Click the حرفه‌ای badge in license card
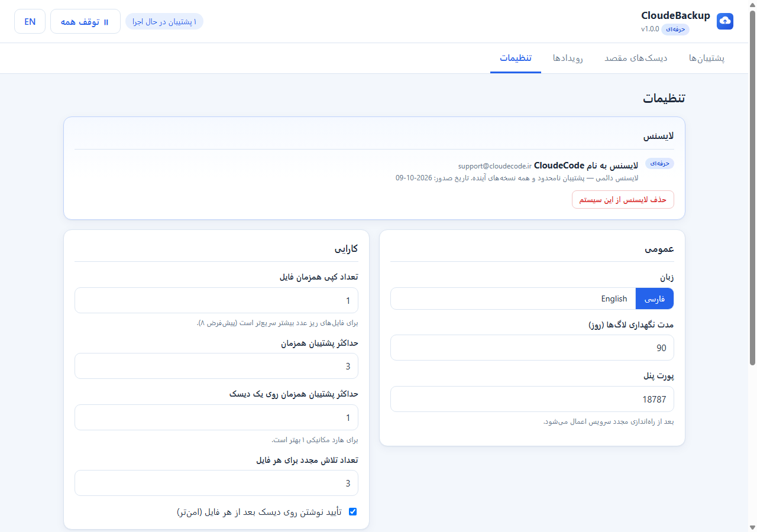757x532 pixels. pyautogui.click(x=659, y=164)
